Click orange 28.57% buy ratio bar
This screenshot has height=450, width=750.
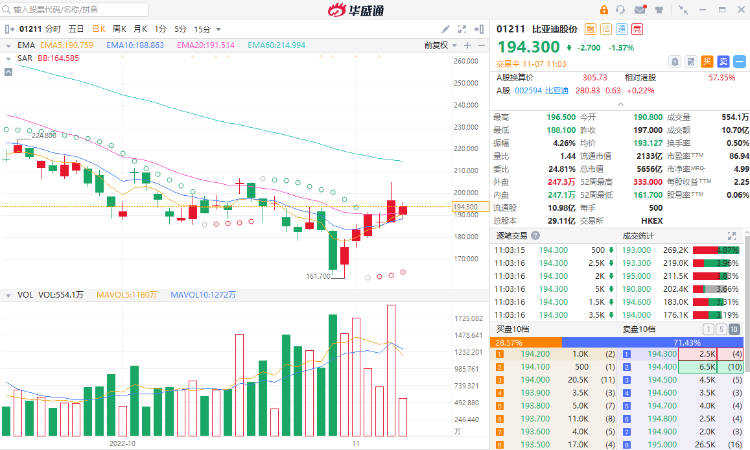point(526,342)
